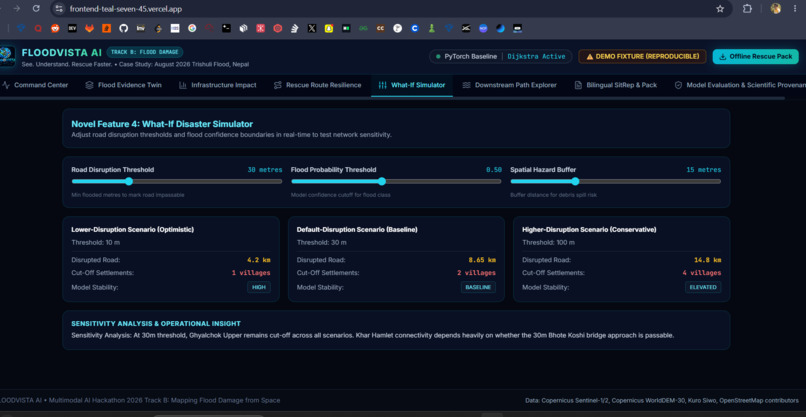Click the 'Buffer distance for debris spill risk' hint
The width and height of the screenshot is (806, 417).
click(x=553, y=195)
